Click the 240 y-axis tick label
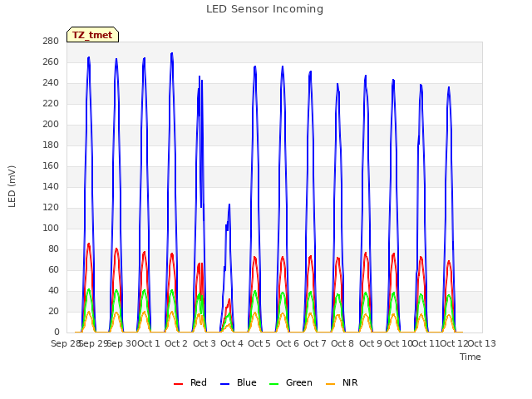Image resolution: width=532 pixels, height=399 pixels. (x=51, y=83)
